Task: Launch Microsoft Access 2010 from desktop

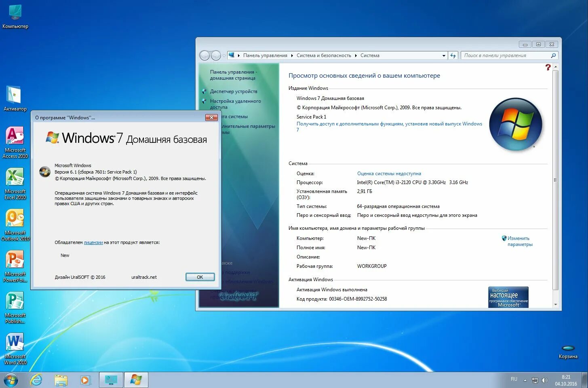Action: (x=15, y=142)
